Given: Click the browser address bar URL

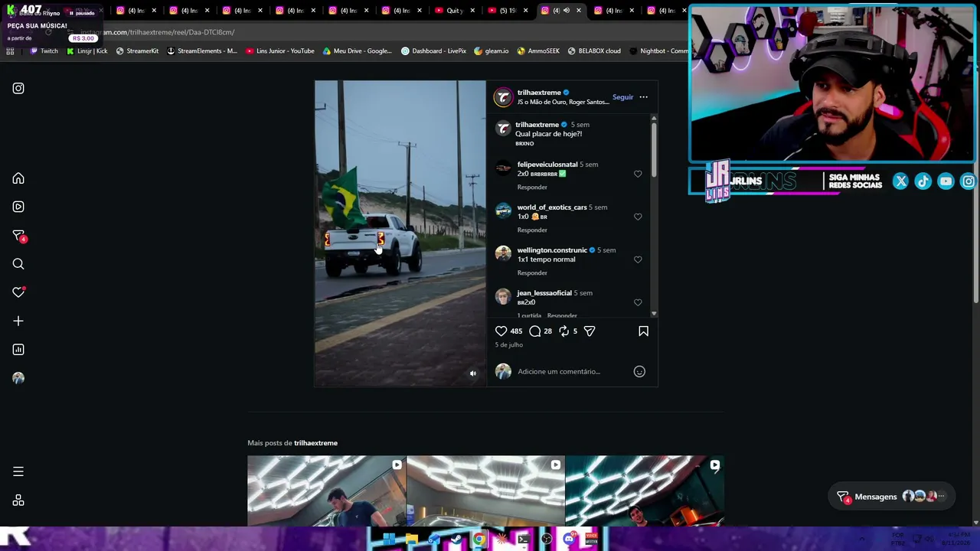Looking at the screenshot, I should [158, 32].
